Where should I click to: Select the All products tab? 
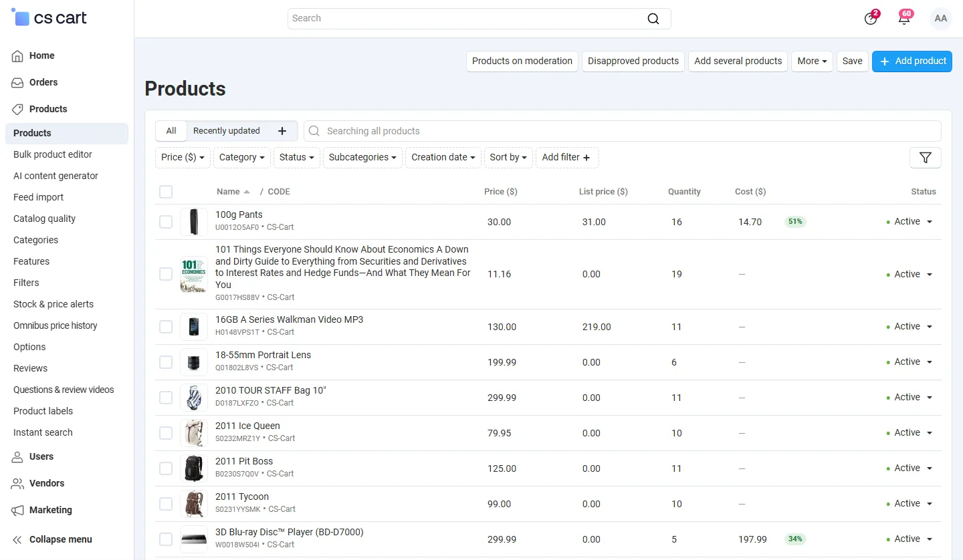[x=171, y=131]
